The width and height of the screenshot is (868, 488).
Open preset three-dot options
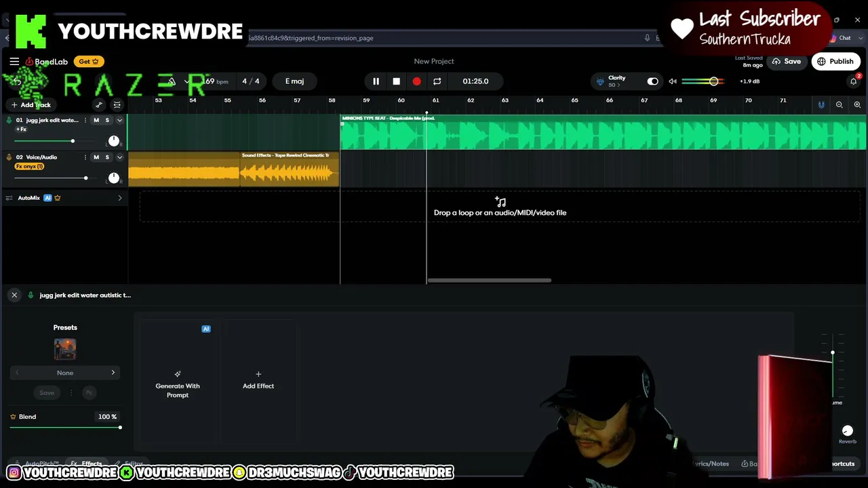click(71, 393)
